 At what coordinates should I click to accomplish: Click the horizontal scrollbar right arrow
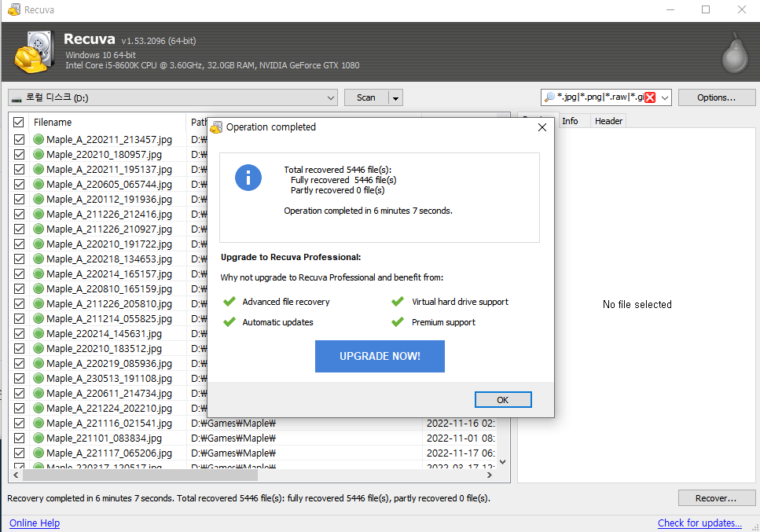point(490,475)
